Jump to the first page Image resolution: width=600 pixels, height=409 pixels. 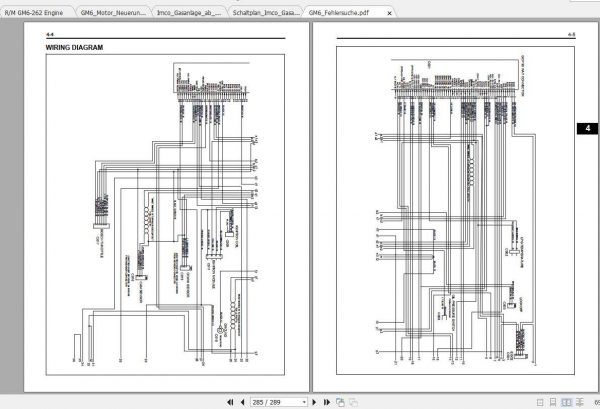click(230, 402)
